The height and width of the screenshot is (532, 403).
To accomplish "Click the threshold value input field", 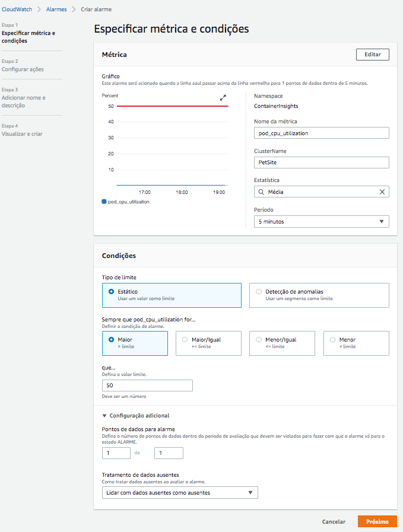I will point(147,386).
